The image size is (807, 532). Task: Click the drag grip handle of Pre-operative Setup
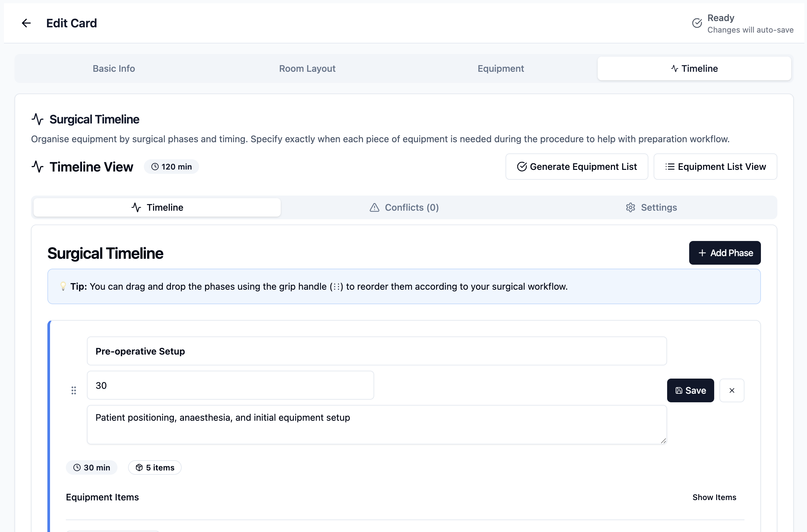(74, 390)
